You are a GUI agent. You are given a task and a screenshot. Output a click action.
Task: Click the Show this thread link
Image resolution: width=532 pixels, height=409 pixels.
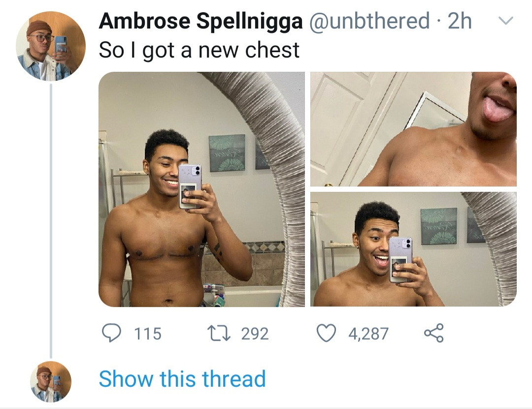(x=182, y=379)
